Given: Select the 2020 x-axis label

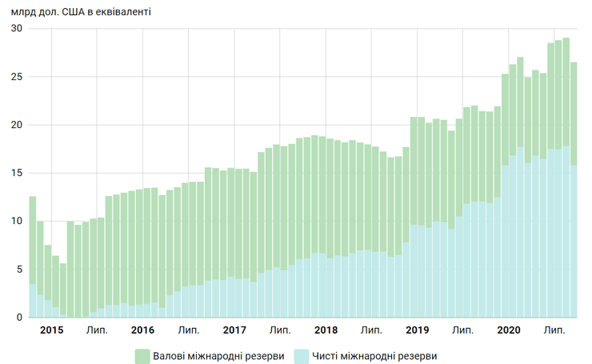Looking at the screenshot, I should pyautogui.click(x=510, y=330).
